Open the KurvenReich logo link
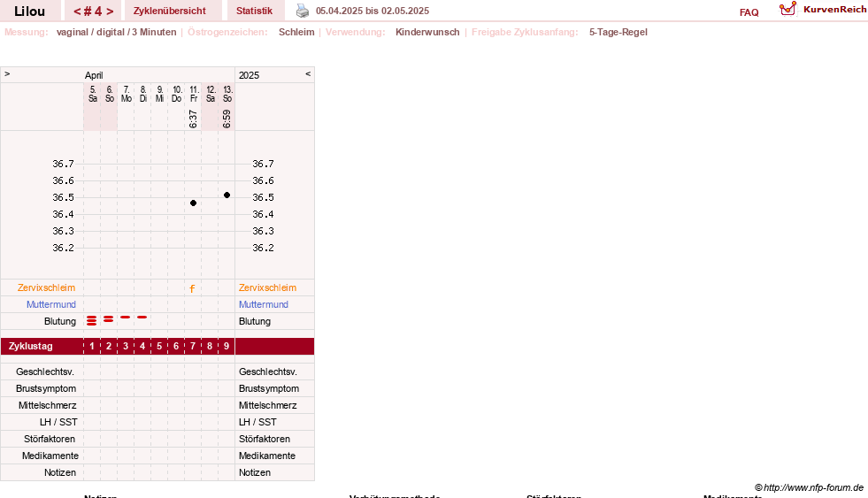868x498 pixels. [x=823, y=10]
